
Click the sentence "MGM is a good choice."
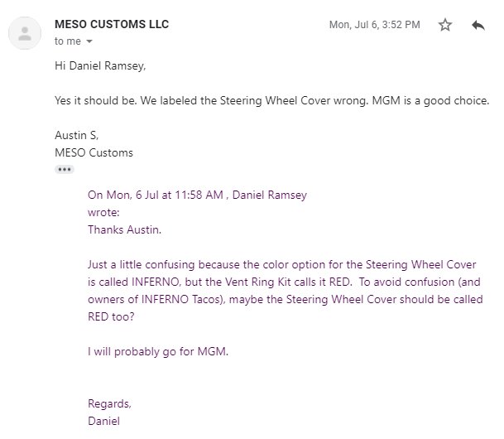tap(430, 101)
